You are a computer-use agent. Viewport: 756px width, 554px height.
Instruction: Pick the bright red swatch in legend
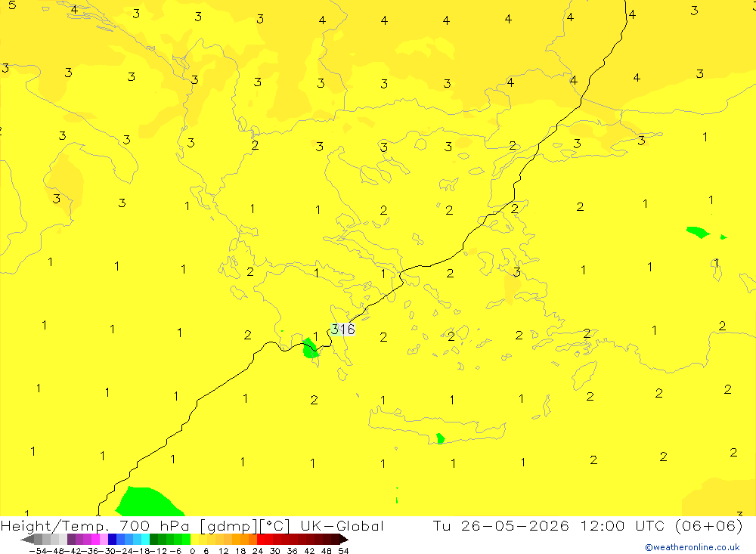261,539
